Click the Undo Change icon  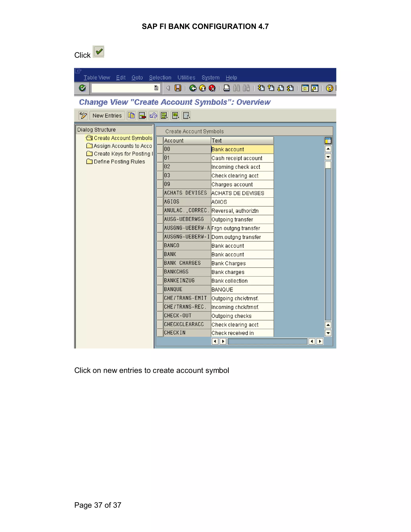coord(153,115)
